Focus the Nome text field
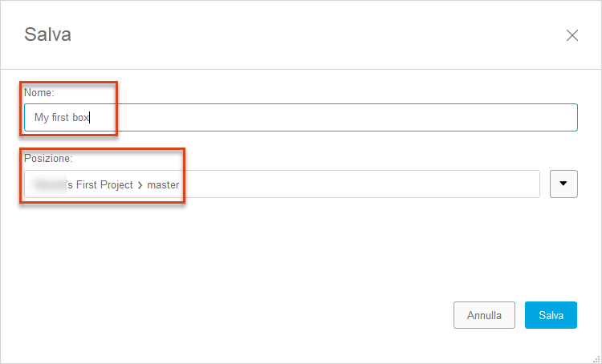Image resolution: width=602 pixels, height=364 pixels. pyautogui.click(x=301, y=117)
